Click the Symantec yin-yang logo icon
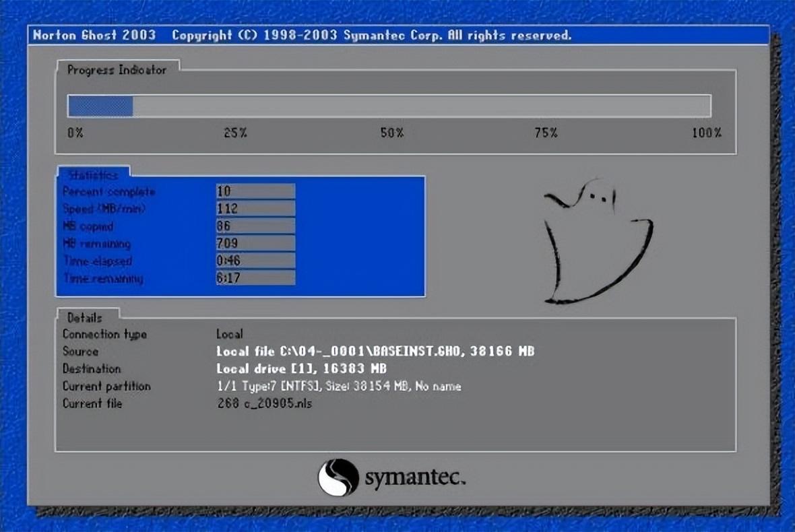This screenshot has height=532, width=795. tap(338, 477)
